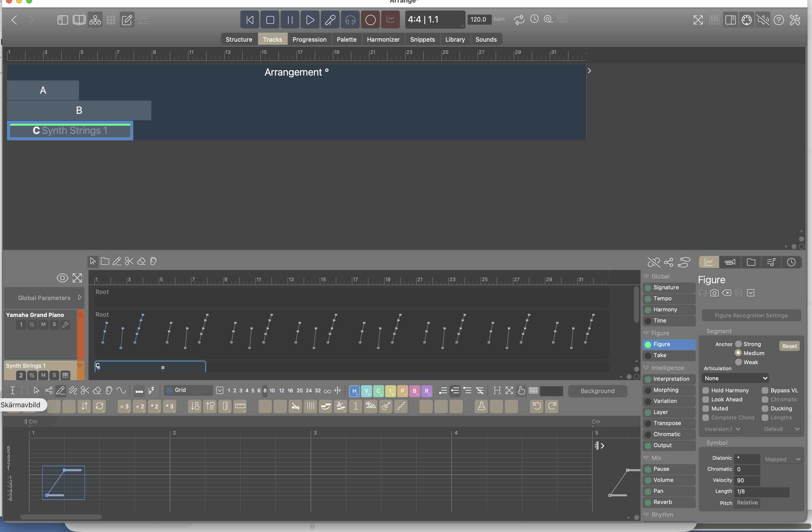The width and height of the screenshot is (812, 532).
Task: Select the Strong anchor radio button
Action: pos(738,344)
